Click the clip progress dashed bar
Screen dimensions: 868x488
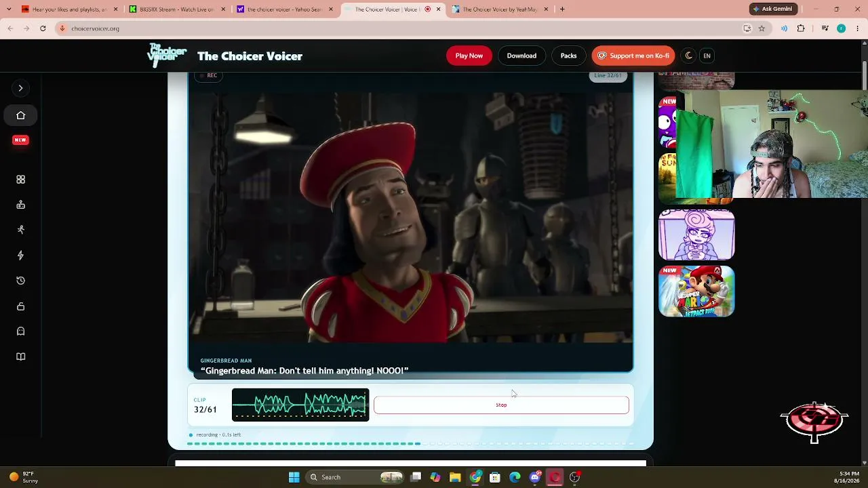(410, 444)
